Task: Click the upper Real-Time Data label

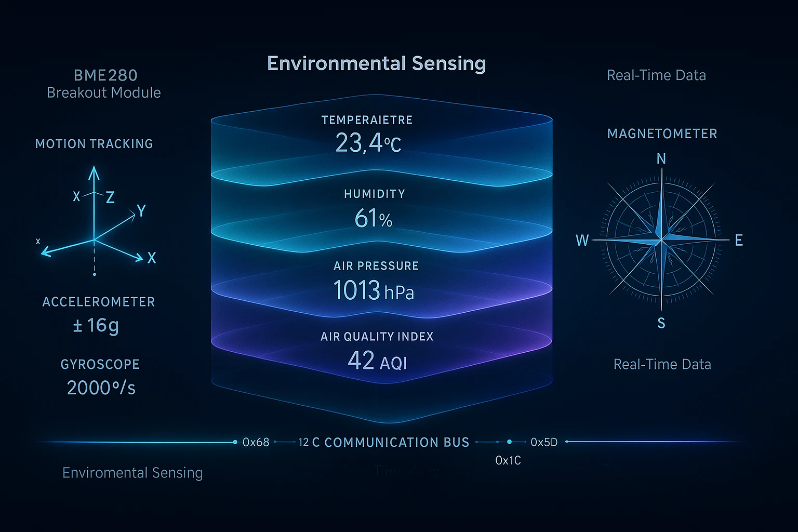Action: 657,75
